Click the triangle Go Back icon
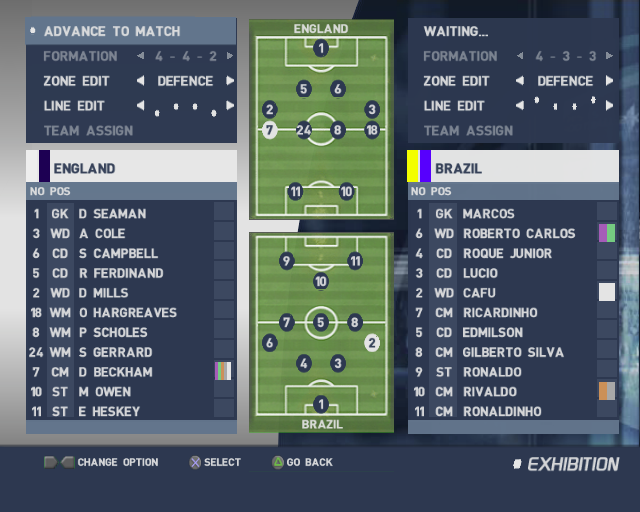Viewport: 640px width, 512px height. pos(277,463)
